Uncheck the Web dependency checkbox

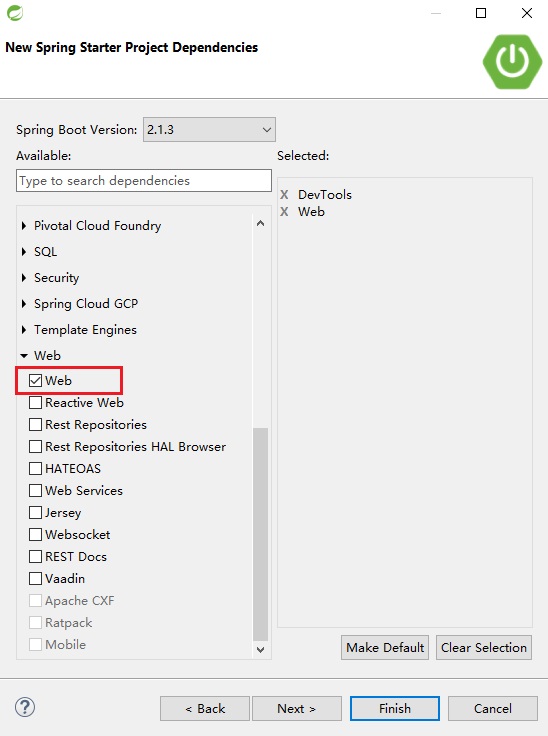click(35, 380)
